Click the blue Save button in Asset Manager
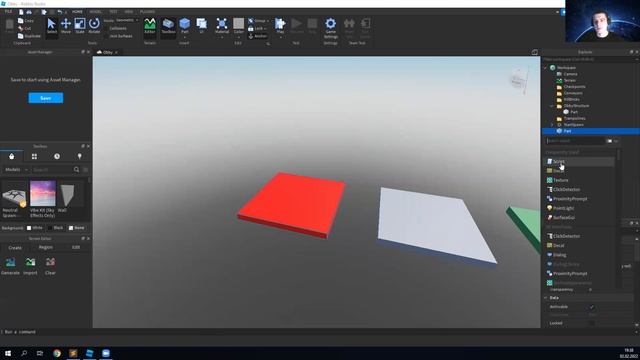Viewport: 640px width, 360px height. click(46, 98)
